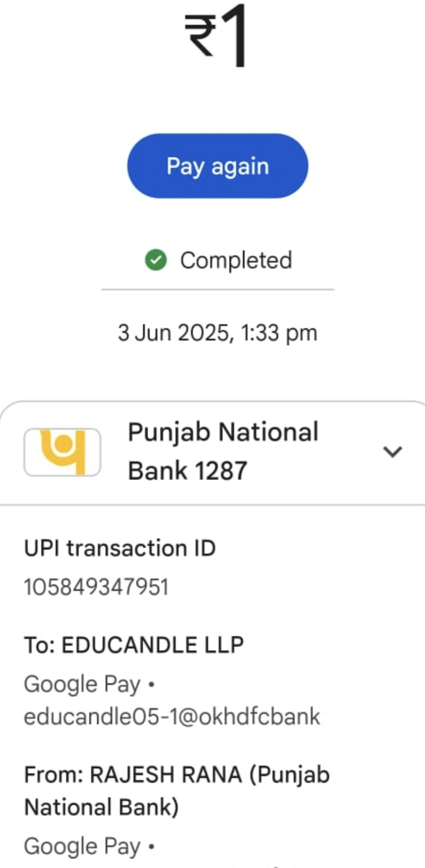Click the Google Pay label below the sender name

point(82,846)
